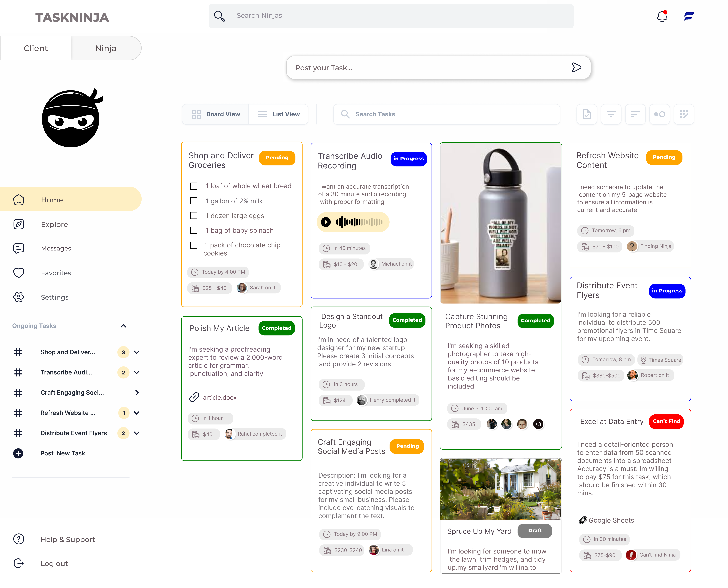
Task: Open Favorites from the sidebar
Action: (x=56, y=273)
